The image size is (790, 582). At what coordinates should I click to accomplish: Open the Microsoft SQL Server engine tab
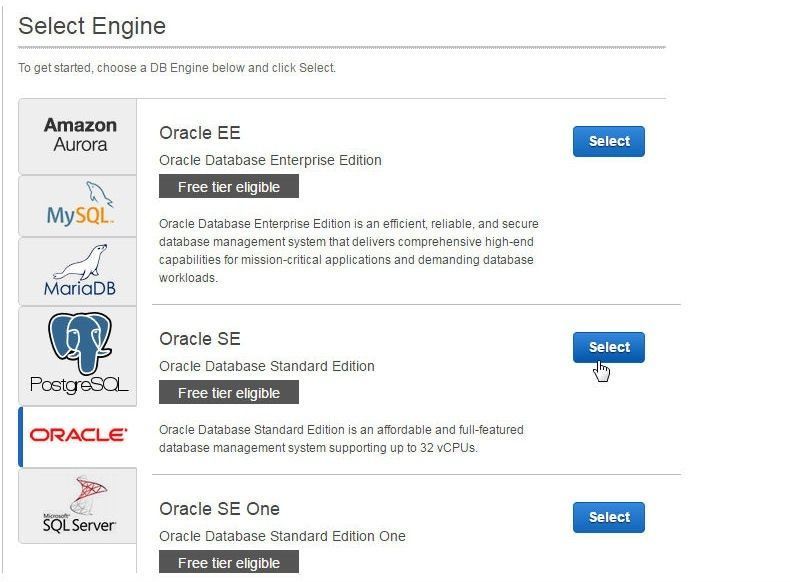click(78, 505)
